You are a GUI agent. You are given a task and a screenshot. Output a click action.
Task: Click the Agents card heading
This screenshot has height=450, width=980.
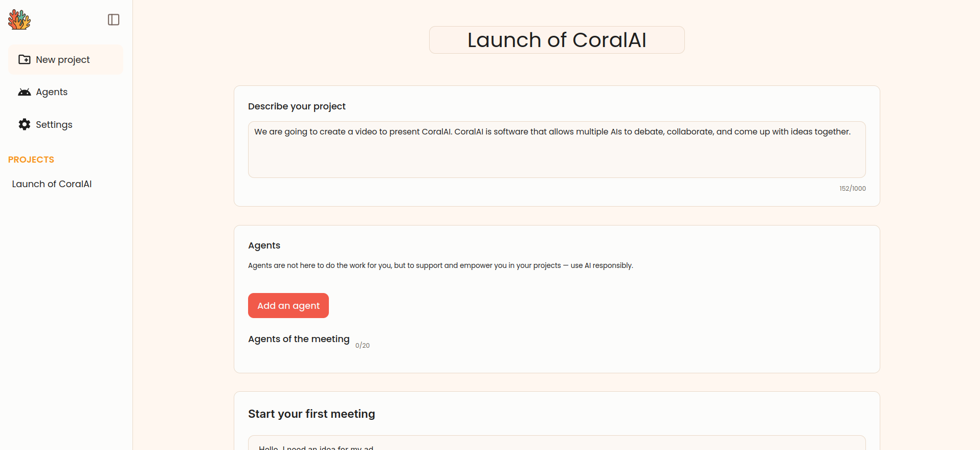[264, 245]
